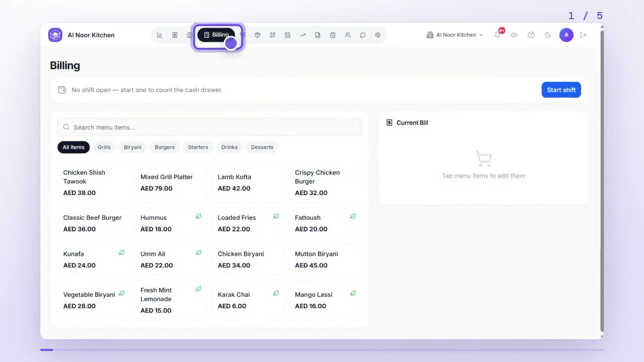Add Classic Beef Burger to bill
Screen dimensions: 644x362
pos(94,223)
